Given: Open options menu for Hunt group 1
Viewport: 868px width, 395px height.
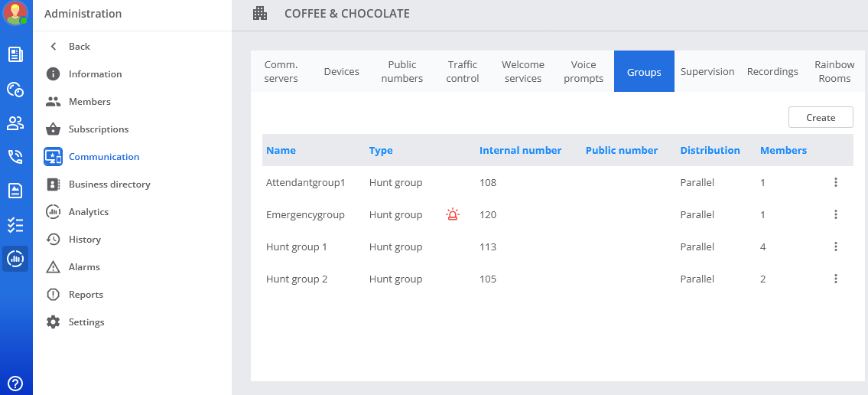Looking at the screenshot, I should click(836, 246).
